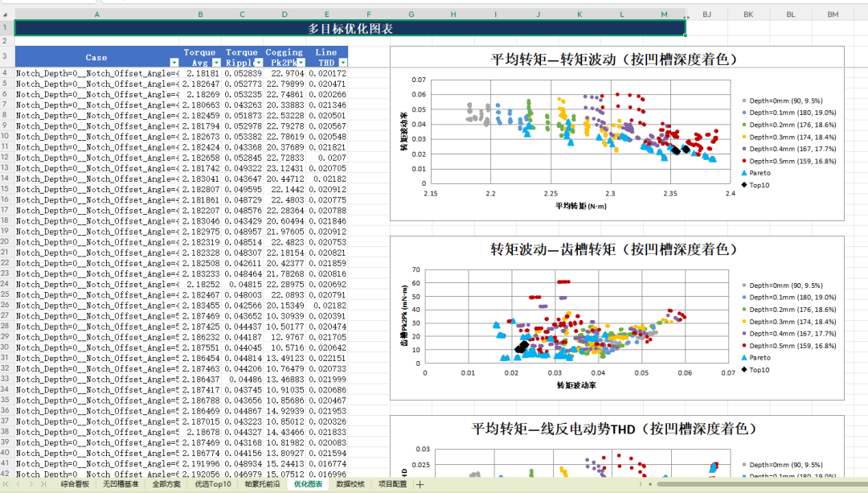
Task: Switch to 无凹槽基准 sheet tab
Action: [x=120, y=484]
